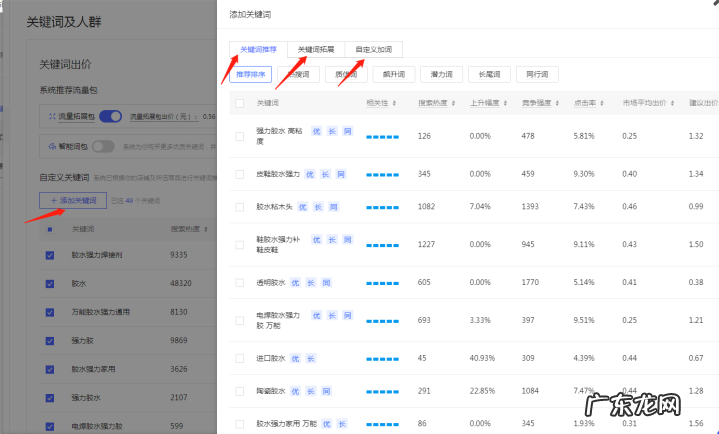Viewport: 719px width, 434px height.
Task: Click the 1227 搜索热度 value
Action: (x=426, y=245)
